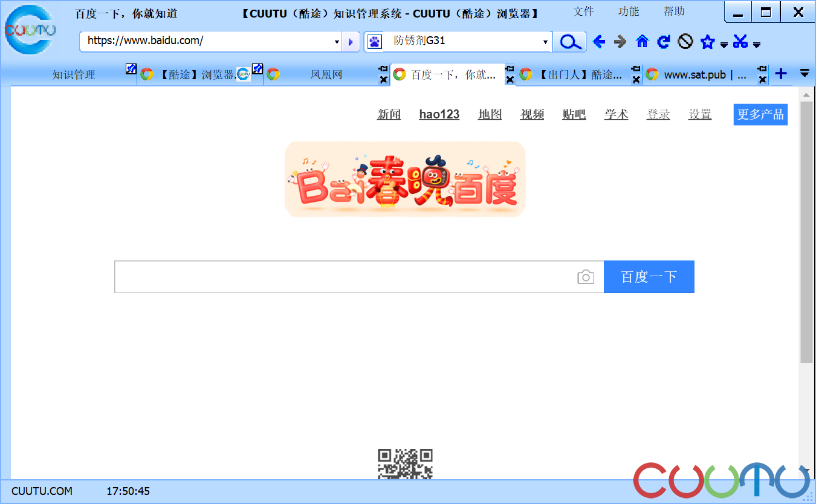The image size is (816, 504).
Task: Click the link icon on 知识管理 tab
Action: 131,69
